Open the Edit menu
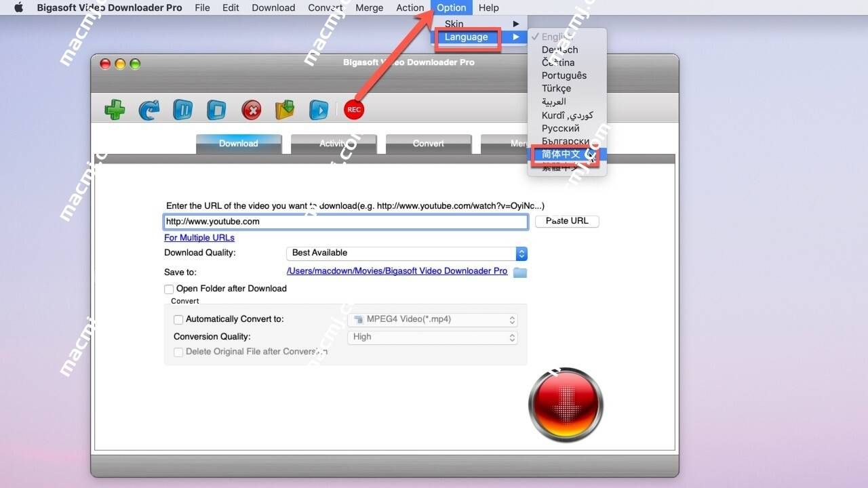This screenshot has height=488, width=868. point(231,7)
